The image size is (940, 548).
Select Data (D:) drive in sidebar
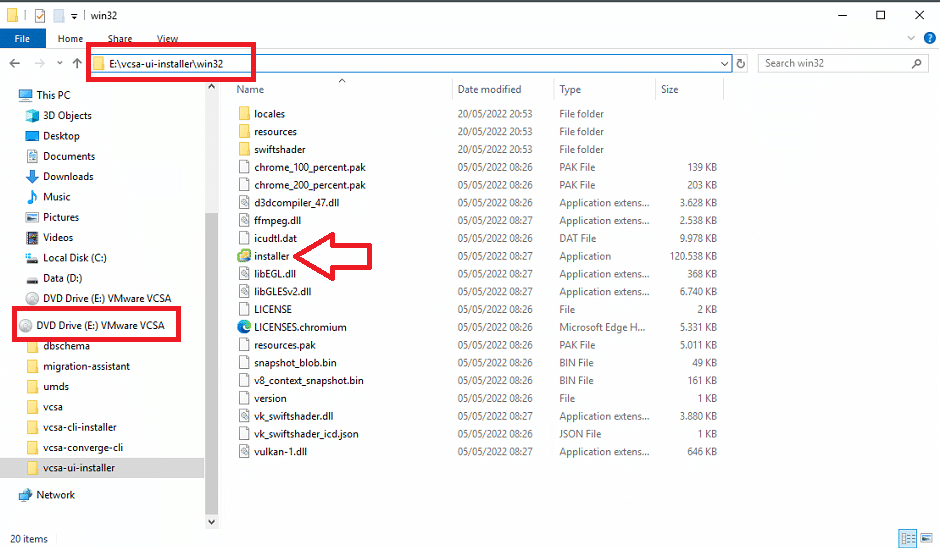click(x=62, y=278)
